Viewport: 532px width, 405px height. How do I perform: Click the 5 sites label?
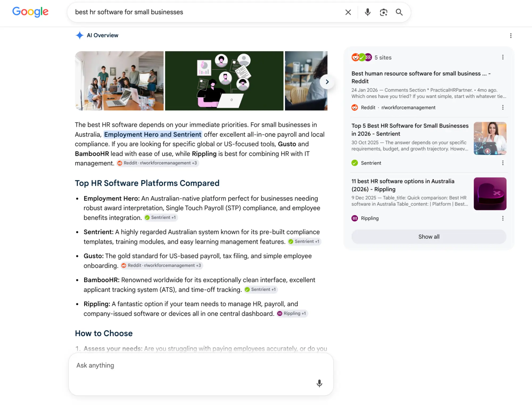[383, 58]
